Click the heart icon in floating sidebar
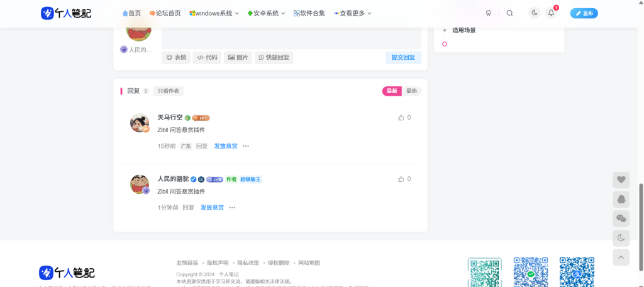 621,180
